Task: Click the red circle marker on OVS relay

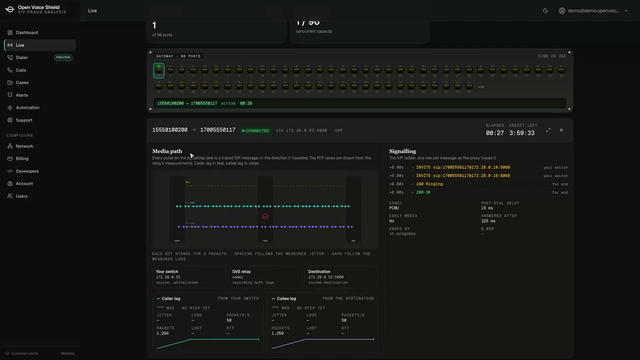Action: [x=265, y=216]
